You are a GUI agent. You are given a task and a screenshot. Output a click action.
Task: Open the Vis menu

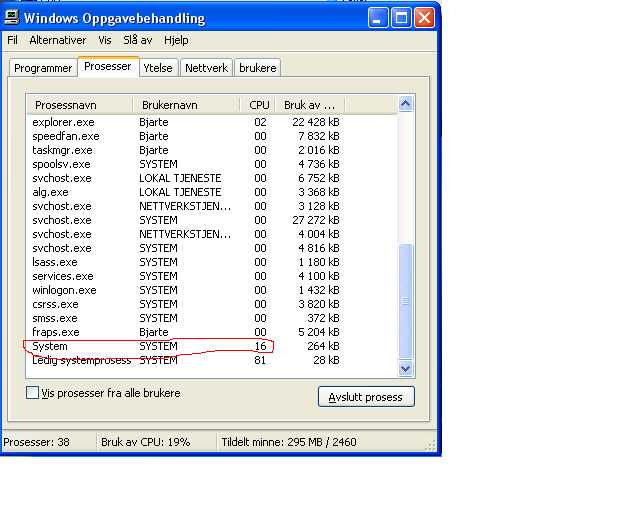coord(104,40)
